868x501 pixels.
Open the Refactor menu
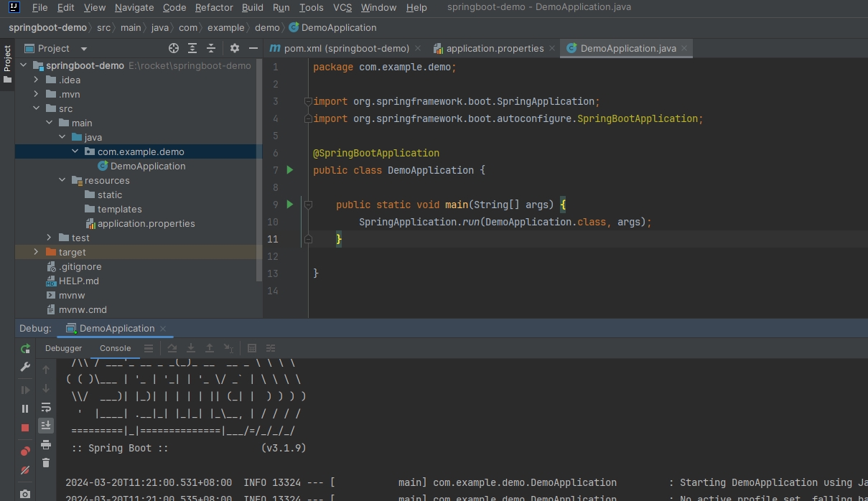214,7
